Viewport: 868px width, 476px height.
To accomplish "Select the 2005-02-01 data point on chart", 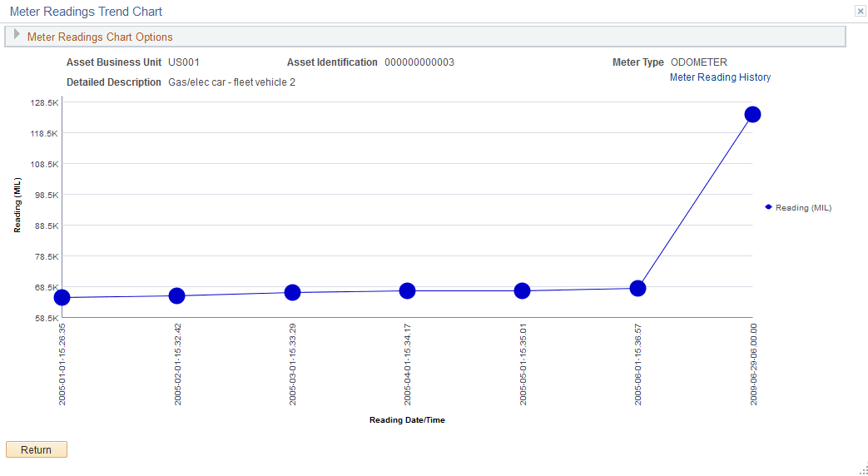I will 176,295.
